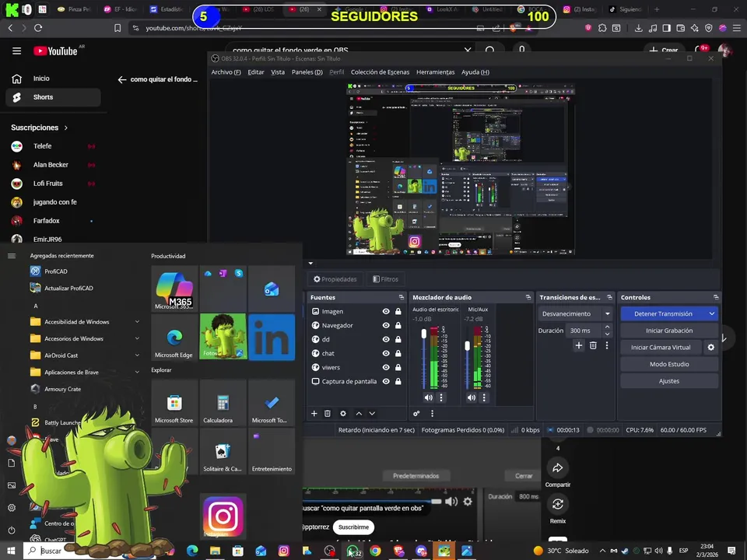The image size is (747, 560).
Task: Hide Captura de pantalla source eye icon
Action: coord(386,381)
